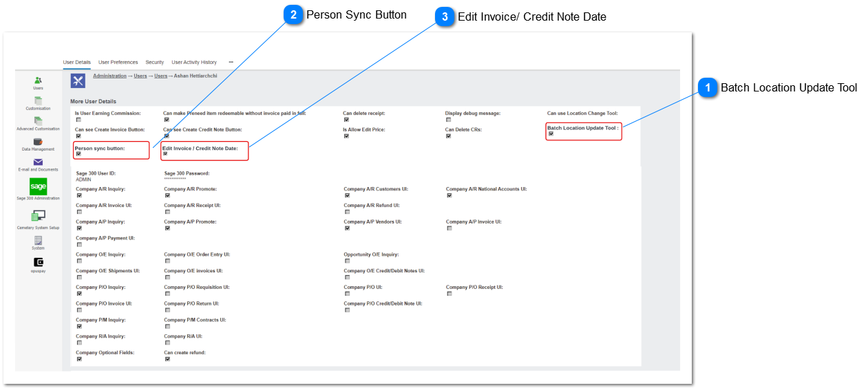Toggle the Can delete receipt checkbox

(x=346, y=120)
